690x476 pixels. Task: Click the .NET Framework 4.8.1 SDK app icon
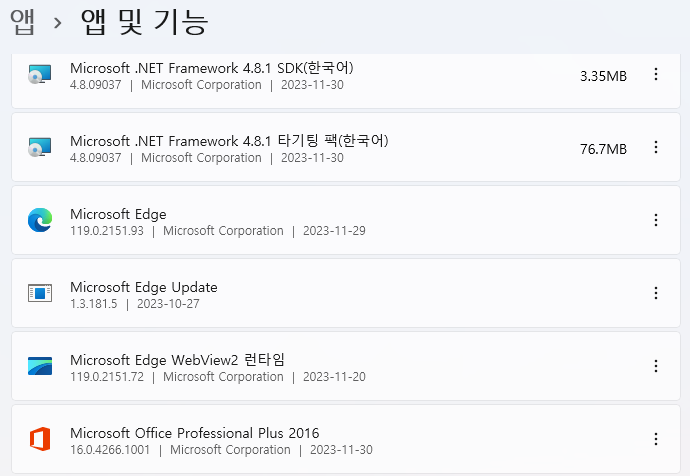click(x=40, y=74)
